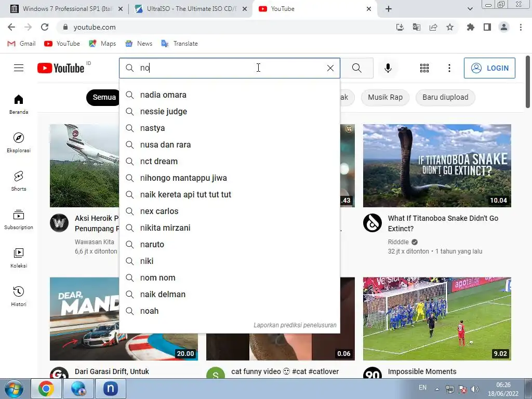Open Shorts in the sidebar

19,181
